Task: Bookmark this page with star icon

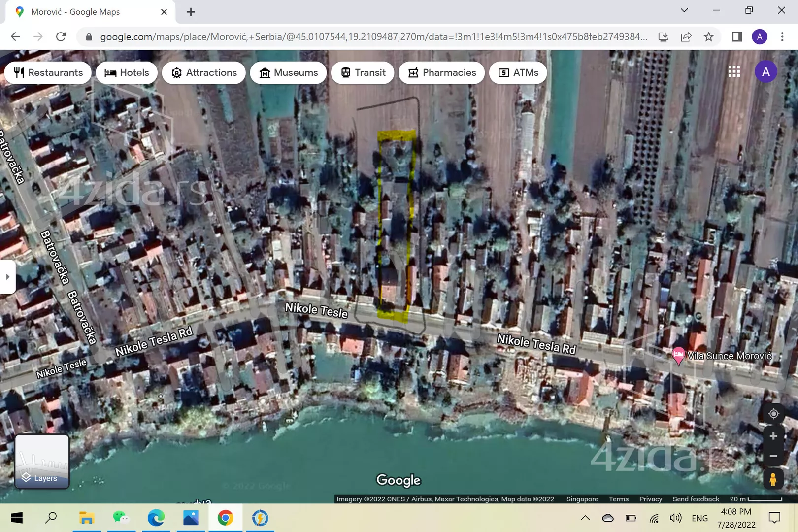Action: point(709,37)
